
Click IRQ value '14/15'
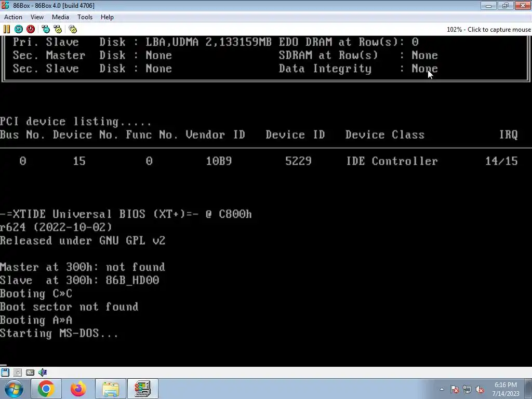pyautogui.click(x=501, y=161)
